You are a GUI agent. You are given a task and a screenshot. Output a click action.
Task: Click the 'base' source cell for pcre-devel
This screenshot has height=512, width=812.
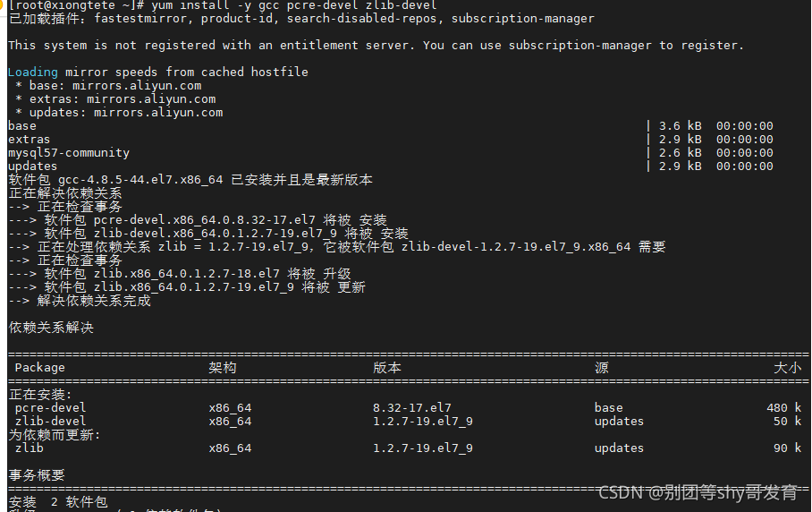tap(609, 408)
